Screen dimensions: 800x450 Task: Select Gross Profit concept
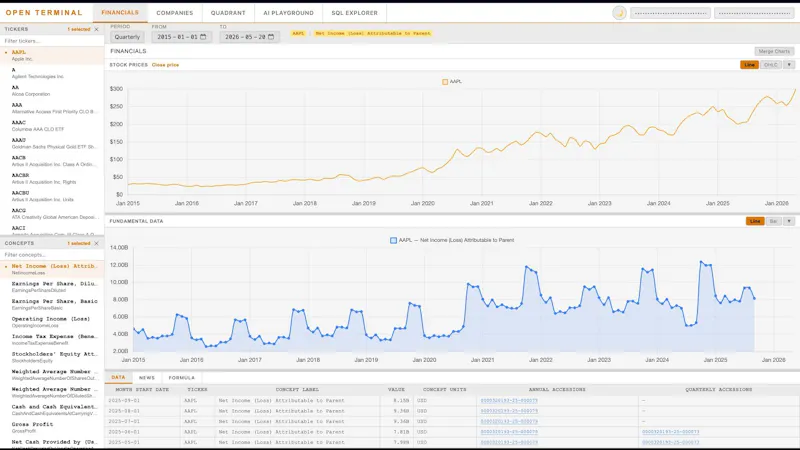[x=52, y=428]
